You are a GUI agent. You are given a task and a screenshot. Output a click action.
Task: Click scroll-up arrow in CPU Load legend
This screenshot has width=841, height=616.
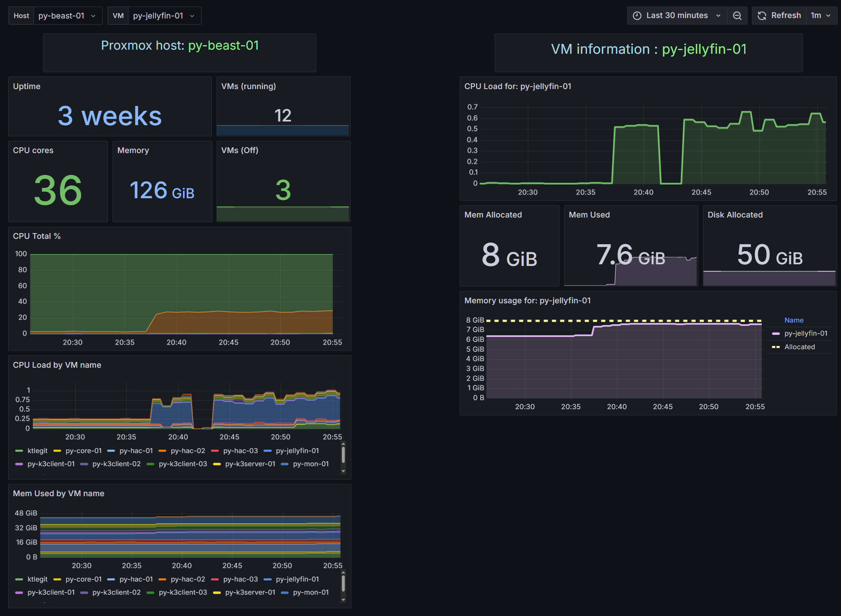[x=343, y=444]
